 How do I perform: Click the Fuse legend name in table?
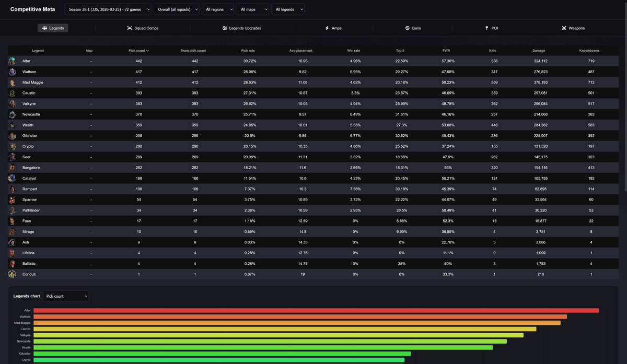coord(27,221)
